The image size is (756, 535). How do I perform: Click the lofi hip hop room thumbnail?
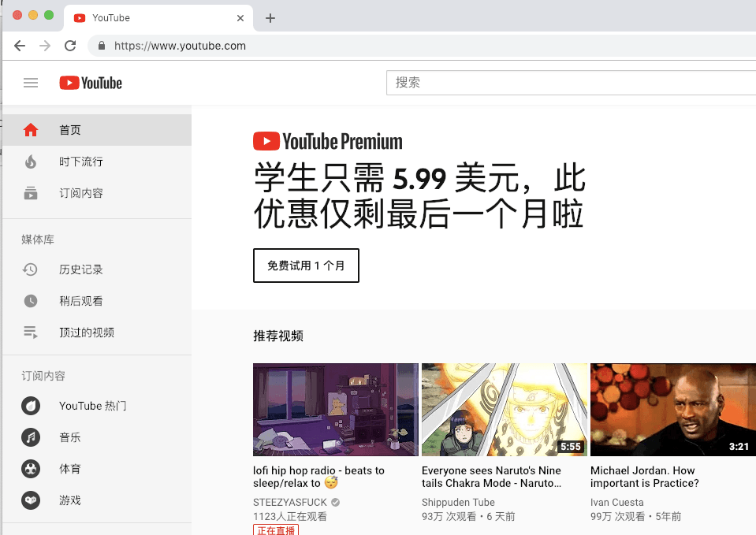[x=336, y=410]
